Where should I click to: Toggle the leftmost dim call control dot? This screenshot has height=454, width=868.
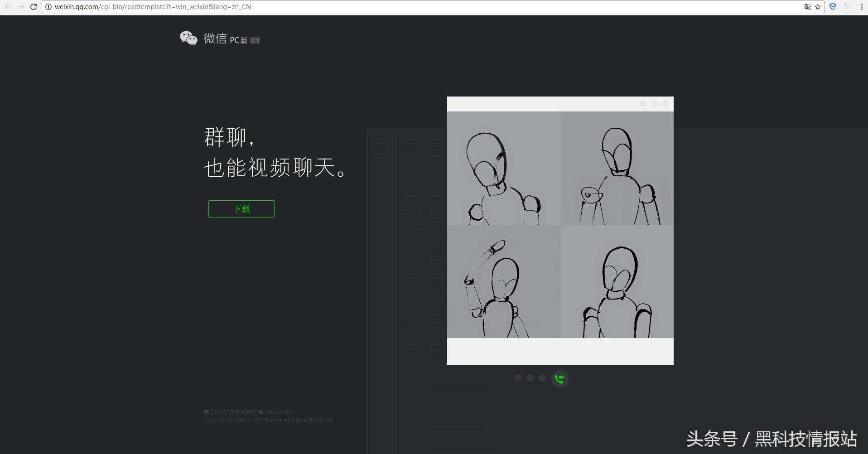click(519, 377)
